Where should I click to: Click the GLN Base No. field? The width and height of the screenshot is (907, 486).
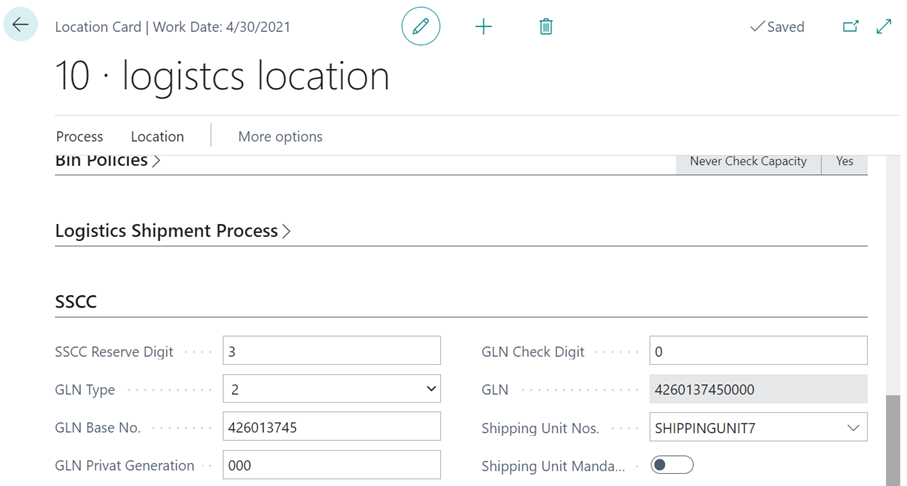pyautogui.click(x=331, y=427)
